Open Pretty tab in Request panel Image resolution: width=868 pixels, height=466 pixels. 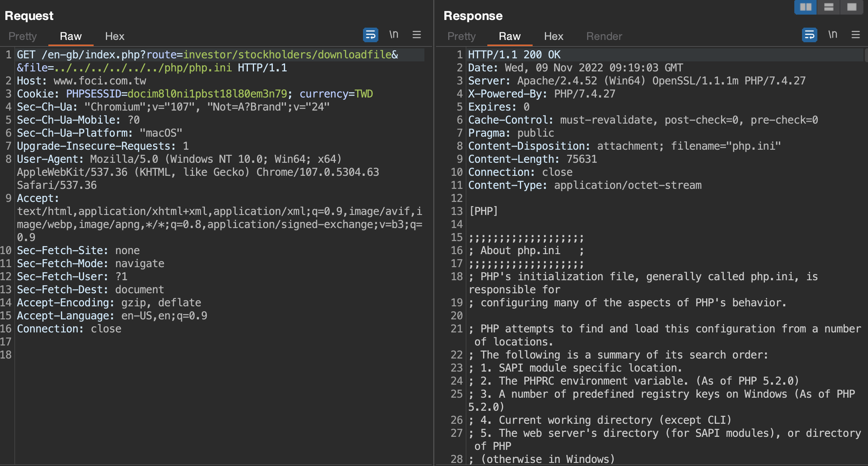[x=23, y=36]
